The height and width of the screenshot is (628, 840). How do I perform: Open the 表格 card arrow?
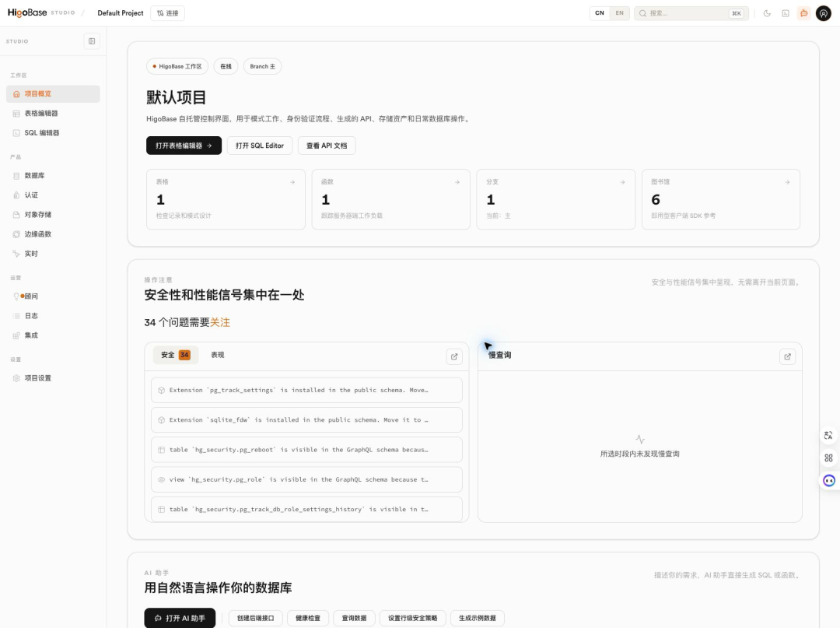[292, 182]
